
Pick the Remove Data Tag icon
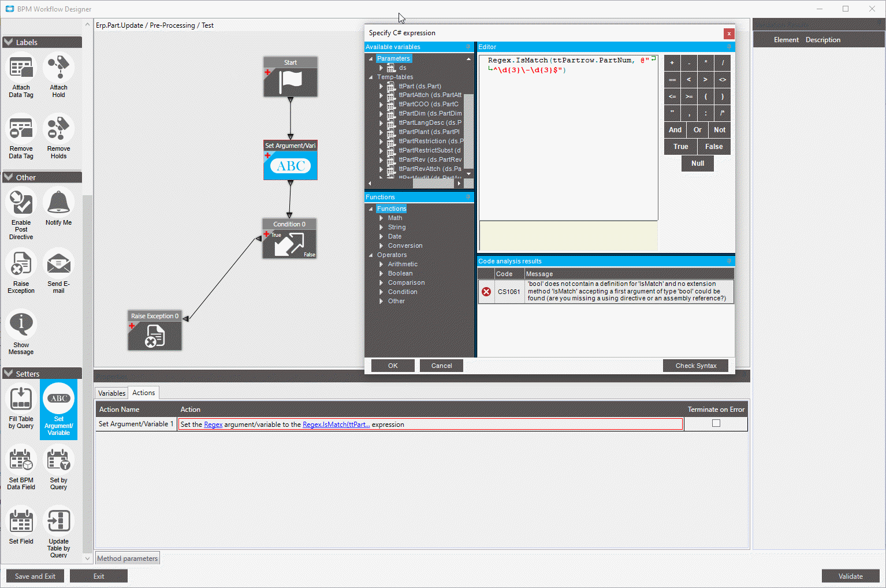tap(21, 129)
